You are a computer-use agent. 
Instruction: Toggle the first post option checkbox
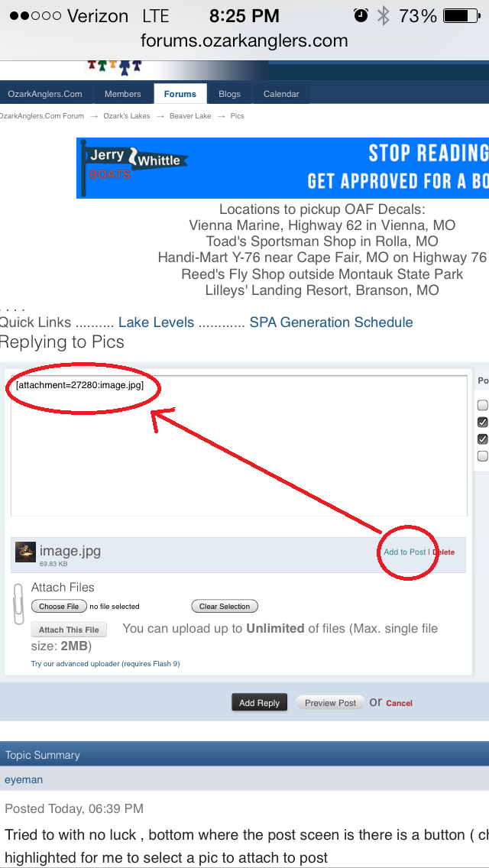pos(483,405)
